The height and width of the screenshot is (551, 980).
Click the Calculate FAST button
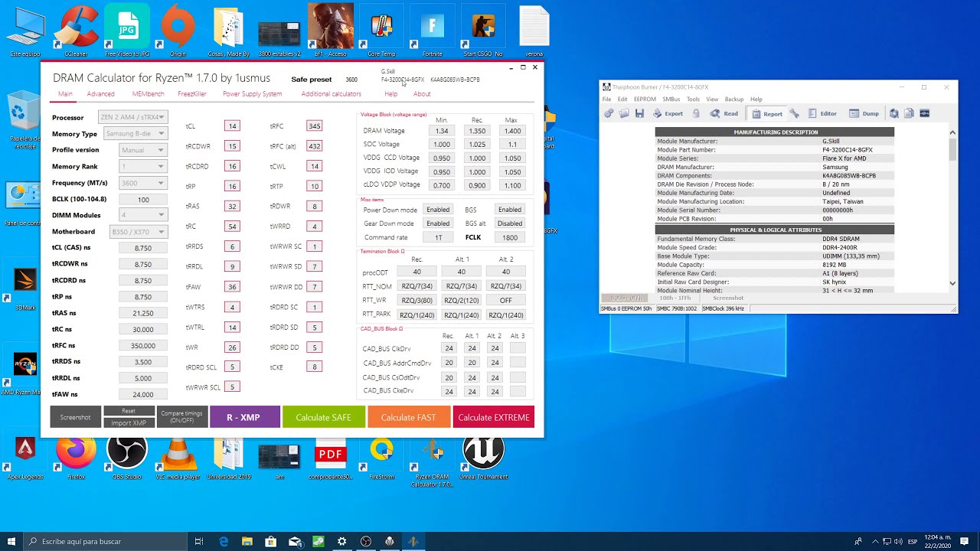(x=408, y=417)
